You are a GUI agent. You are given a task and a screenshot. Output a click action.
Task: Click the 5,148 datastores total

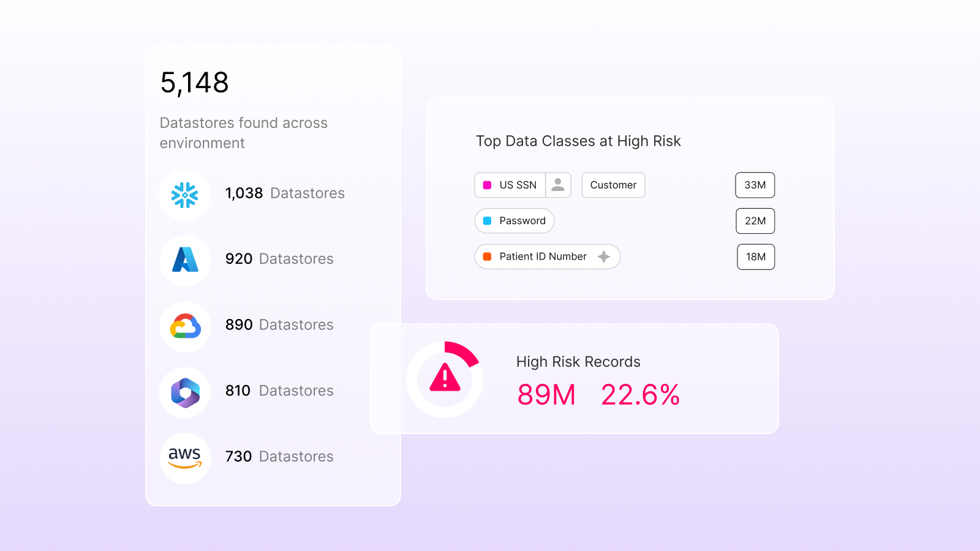point(195,82)
